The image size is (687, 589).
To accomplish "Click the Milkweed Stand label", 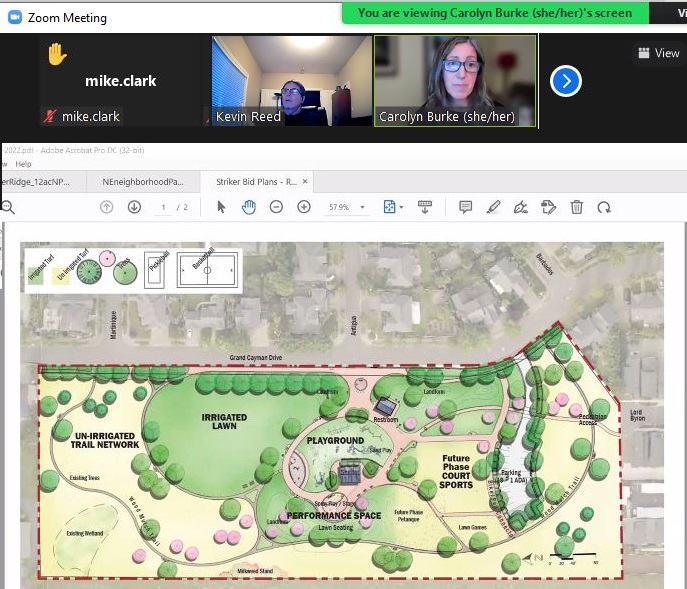I will click(x=255, y=571).
